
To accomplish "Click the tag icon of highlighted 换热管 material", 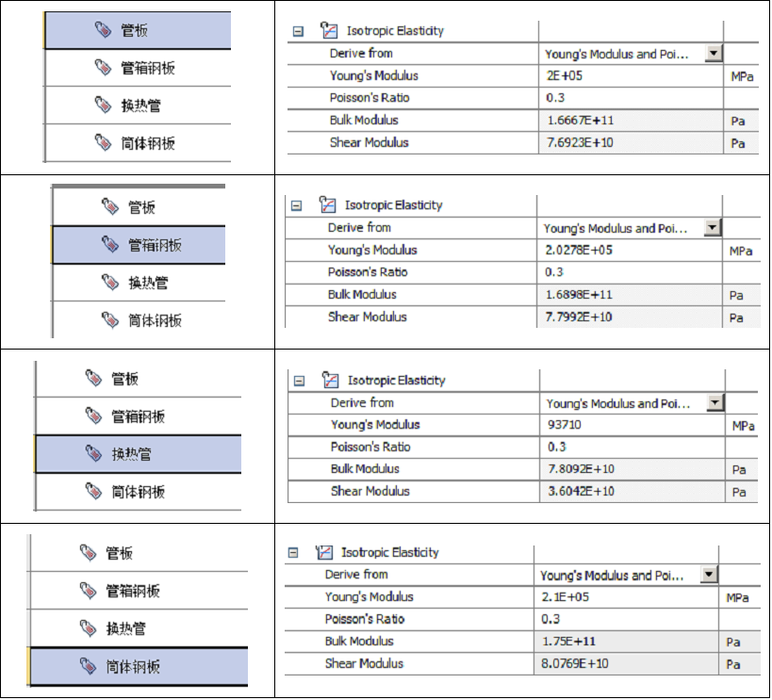I will tap(93, 453).
